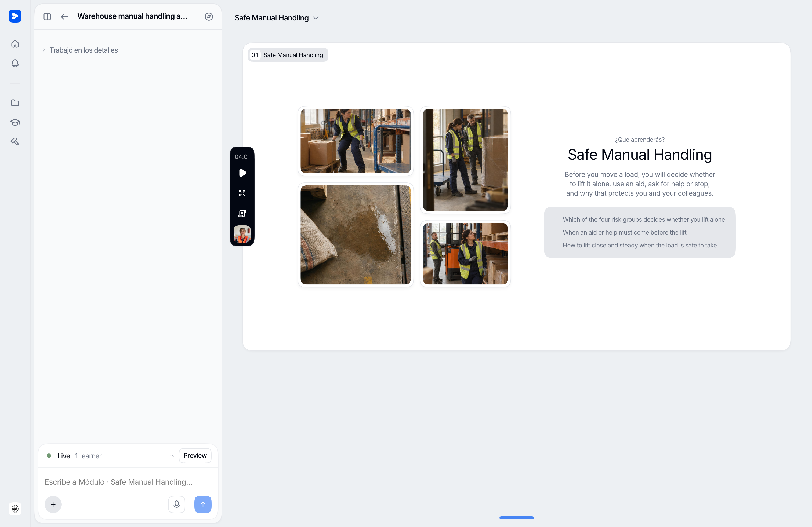Screen dimensions: 812x527
Task: Click the compass icon beside the title
Action: [209, 16]
